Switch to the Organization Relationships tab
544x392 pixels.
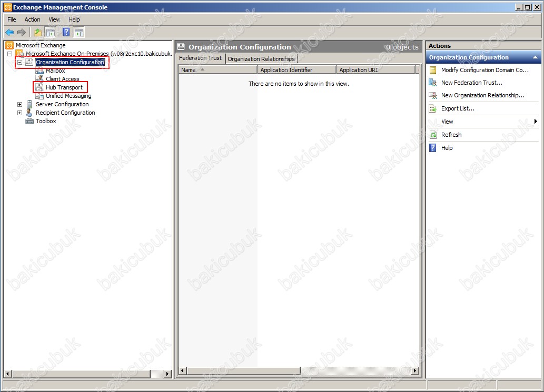pyautogui.click(x=261, y=59)
